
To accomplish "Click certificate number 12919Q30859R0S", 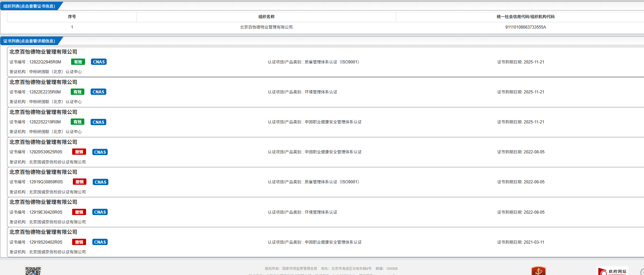I will [46, 182].
